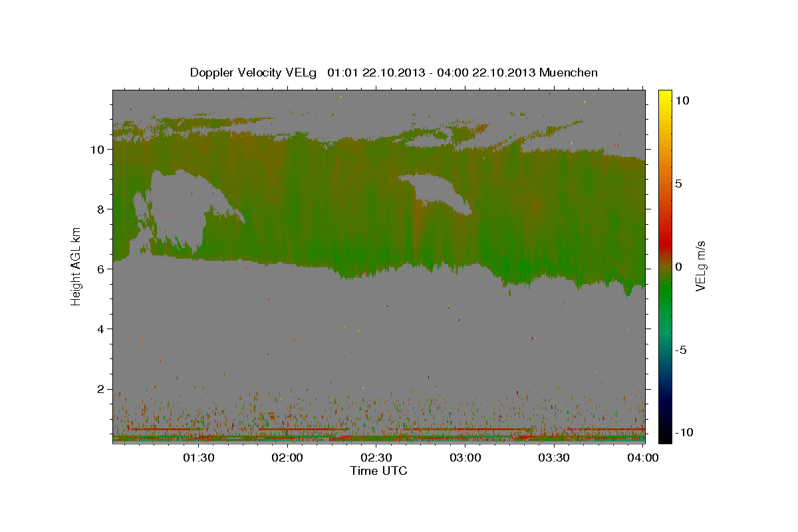The width and height of the screenshot is (798, 532).
Task: Click the 'VELg m/s' colorbar label
Action: coord(700,267)
